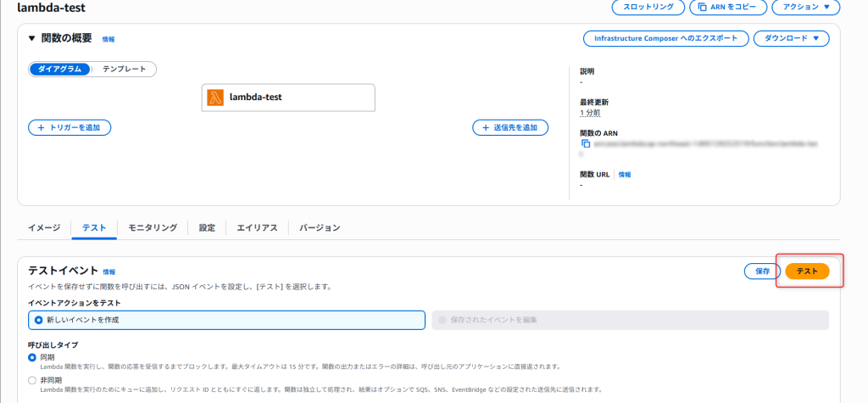Collapse the 関数の概要 section triangle
The width and height of the screenshot is (868, 403).
(x=32, y=38)
